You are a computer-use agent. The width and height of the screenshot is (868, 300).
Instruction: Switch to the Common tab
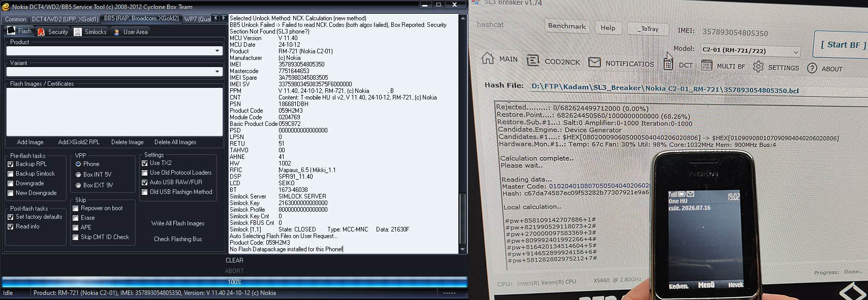[x=15, y=19]
